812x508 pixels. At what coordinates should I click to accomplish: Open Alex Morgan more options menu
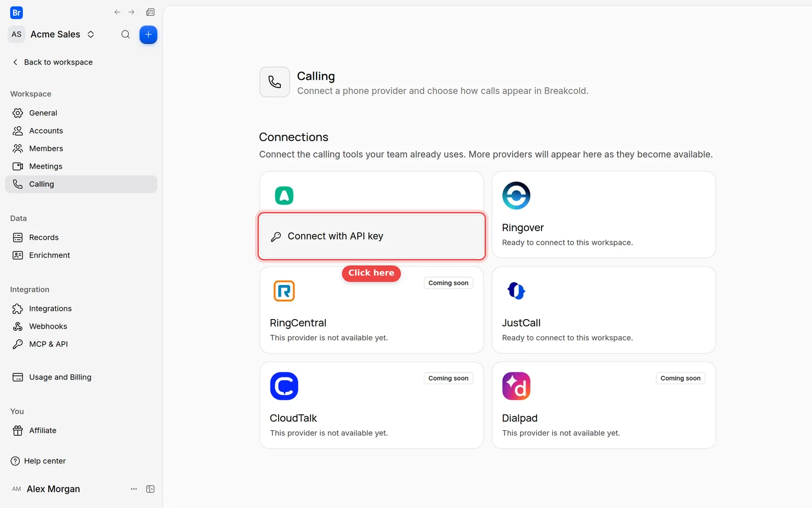click(134, 489)
